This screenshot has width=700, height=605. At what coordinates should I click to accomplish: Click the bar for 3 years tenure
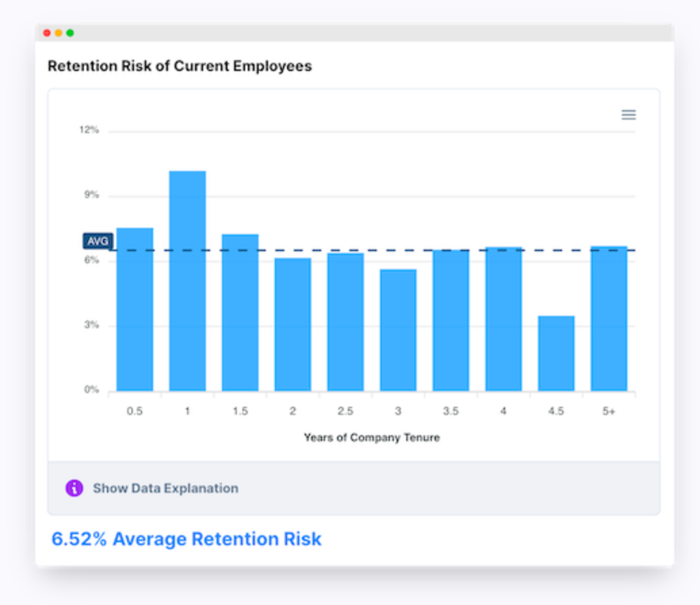[x=398, y=330]
